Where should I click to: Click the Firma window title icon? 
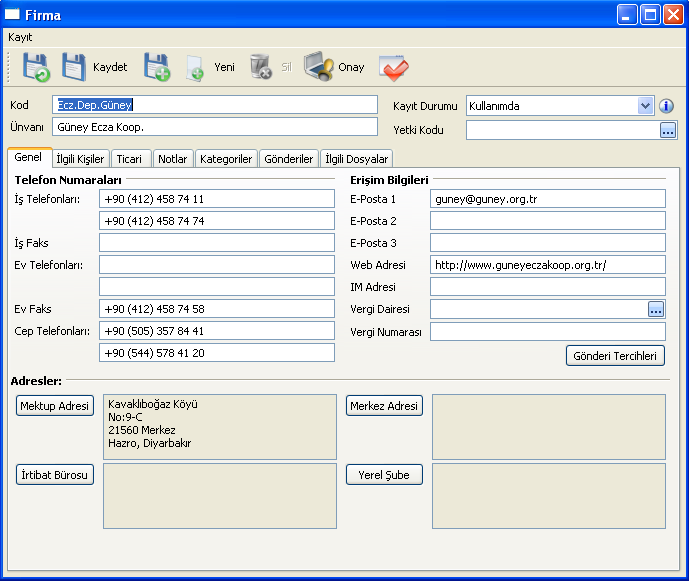(x=12, y=15)
